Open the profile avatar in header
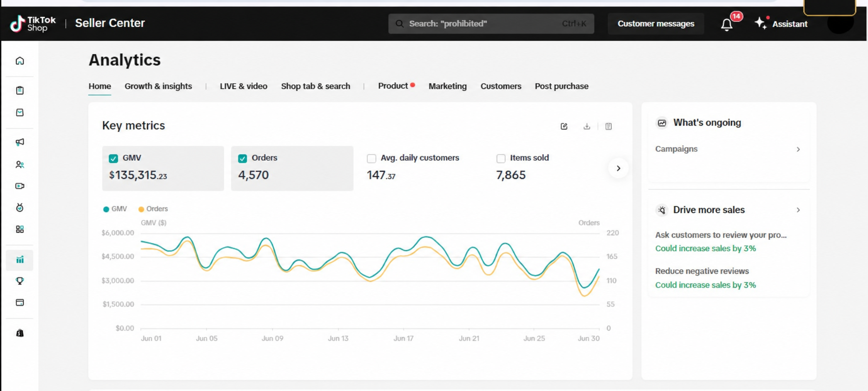868x391 pixels. (840, 24)
